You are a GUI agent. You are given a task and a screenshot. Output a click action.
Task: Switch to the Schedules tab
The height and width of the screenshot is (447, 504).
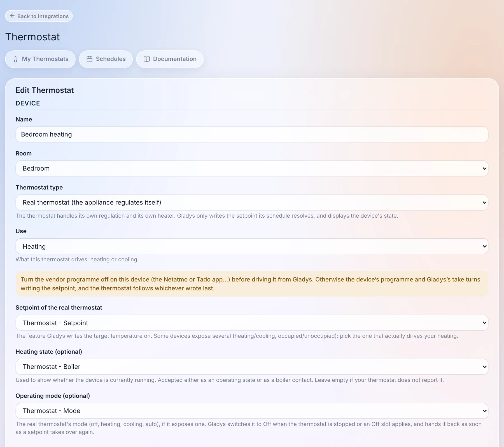(106, 59)
